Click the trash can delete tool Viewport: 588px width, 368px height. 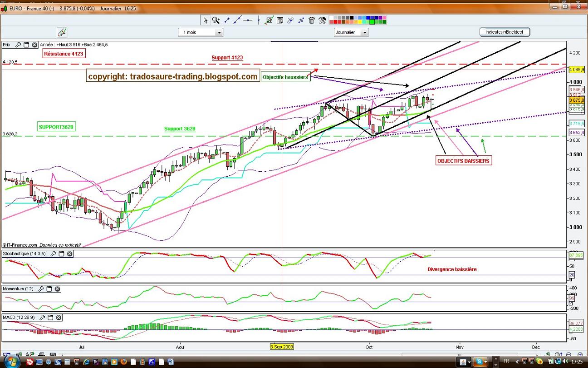point(312,20)
